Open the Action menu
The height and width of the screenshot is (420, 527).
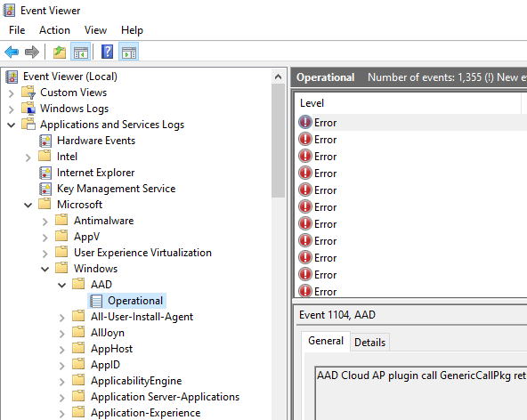pyautogui.click(x=55, y=30)
